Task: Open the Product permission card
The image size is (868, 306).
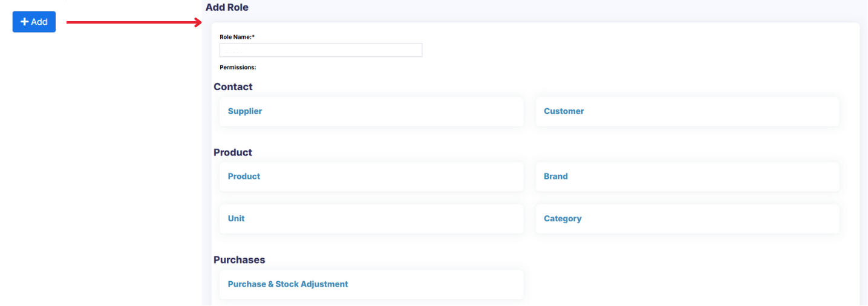Action: point(244,177)
